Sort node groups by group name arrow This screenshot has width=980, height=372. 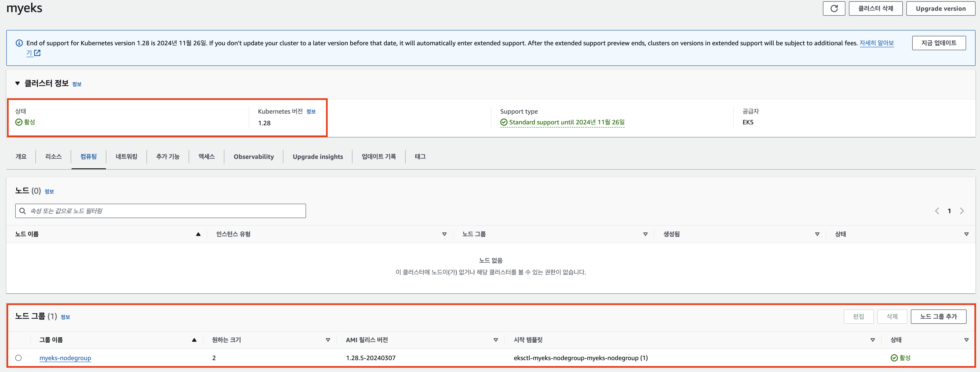pyautogui.click(x=194, y=340)
